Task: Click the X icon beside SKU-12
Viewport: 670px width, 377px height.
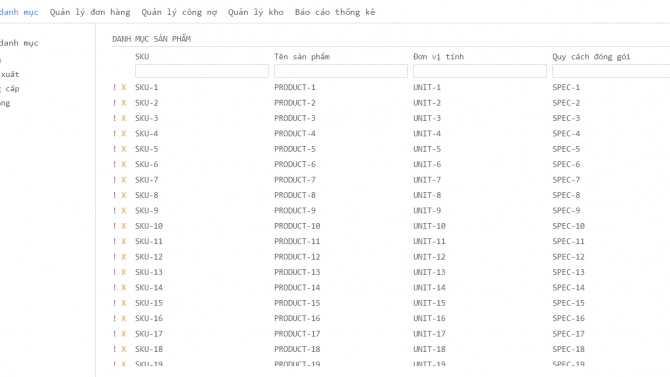Action: coord(123,256)
